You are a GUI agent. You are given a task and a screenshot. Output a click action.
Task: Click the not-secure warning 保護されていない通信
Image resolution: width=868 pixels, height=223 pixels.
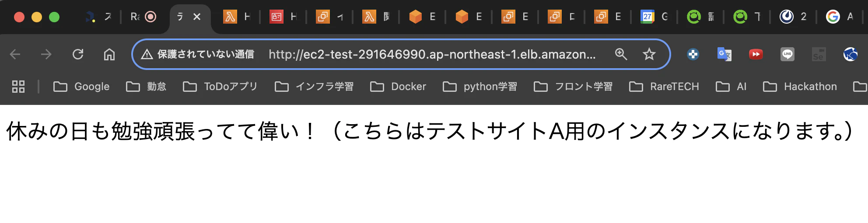tap(198, 54)
